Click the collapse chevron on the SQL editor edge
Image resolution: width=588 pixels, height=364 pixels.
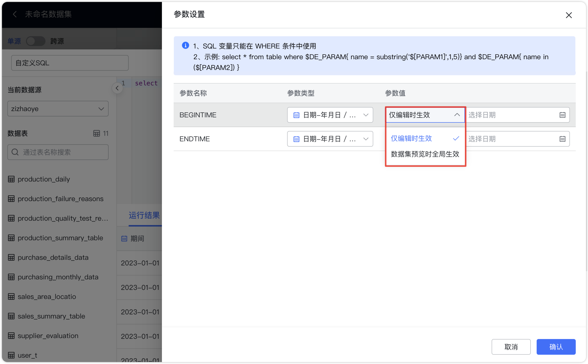coord(117,88)
